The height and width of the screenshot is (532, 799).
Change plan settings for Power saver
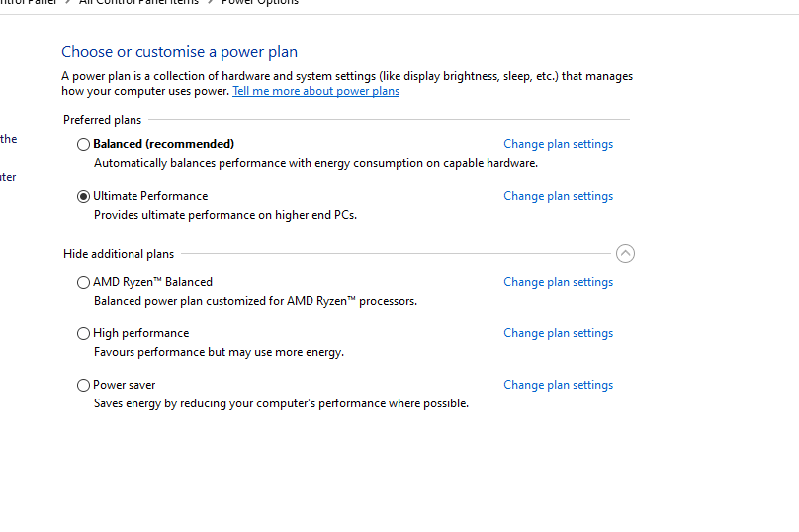pos(558,385)
